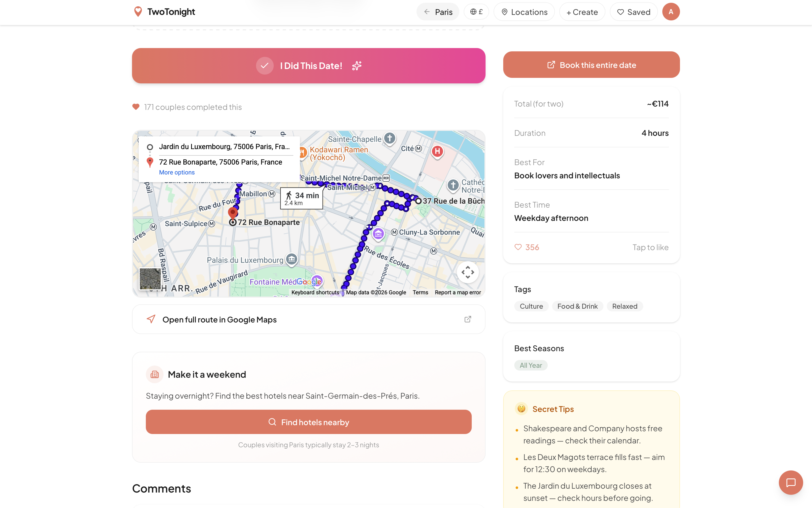
Task: Click Find hotels nearby button
Action: pyautogui.click(x=309, y=422)
